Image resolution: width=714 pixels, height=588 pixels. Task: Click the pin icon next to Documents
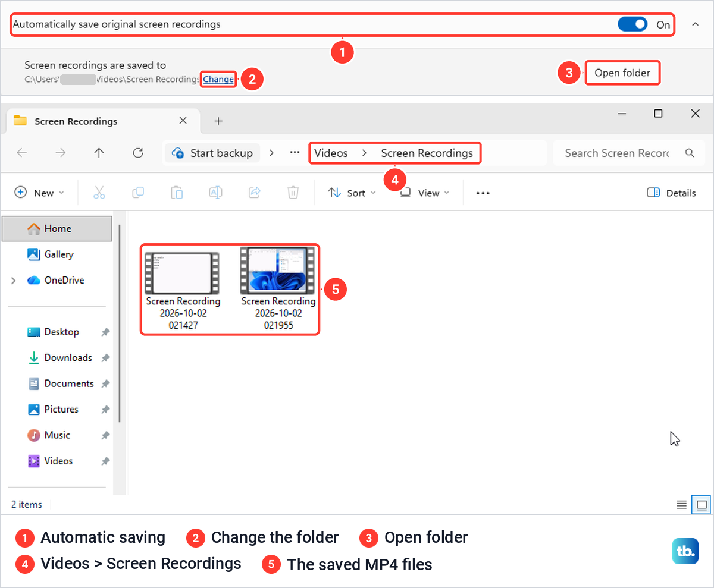(105, 384)
